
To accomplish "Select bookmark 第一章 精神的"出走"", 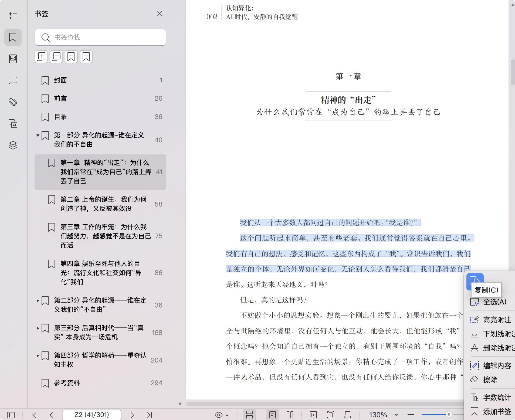I will tap(100, 172).
